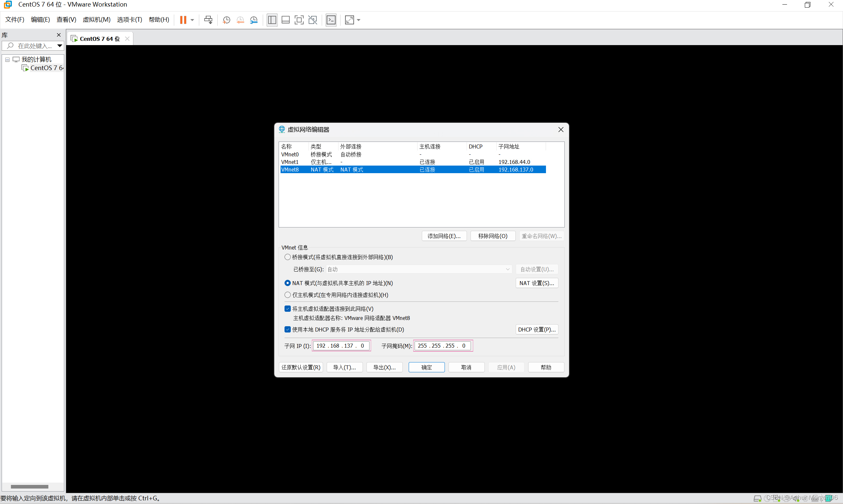843x504 pixels.
Task: Click the Unity mode toolbar icon
Action: (313, 20)
